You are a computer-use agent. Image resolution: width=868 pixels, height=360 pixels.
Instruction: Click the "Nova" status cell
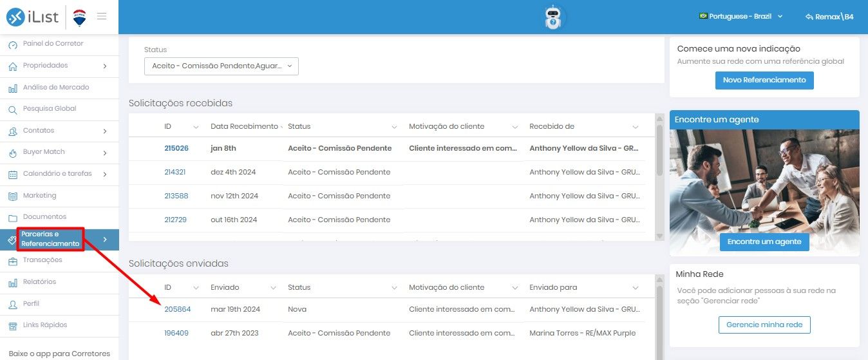coord(297,309)
